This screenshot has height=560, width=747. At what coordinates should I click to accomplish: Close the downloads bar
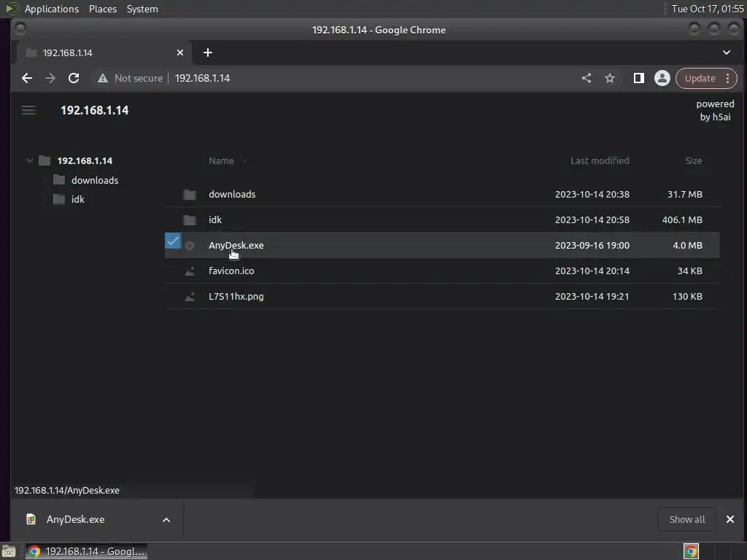pos(729,519)
